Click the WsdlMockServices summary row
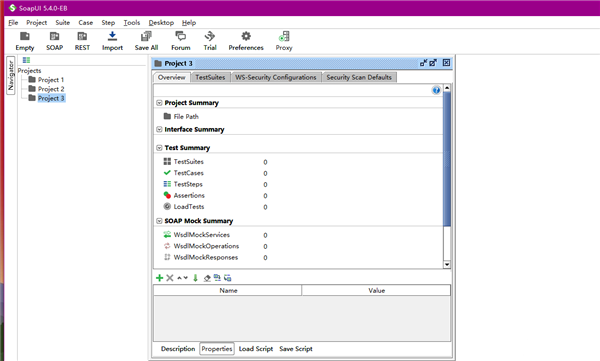Viewport: 600px width, 361px height. [215, 235]
